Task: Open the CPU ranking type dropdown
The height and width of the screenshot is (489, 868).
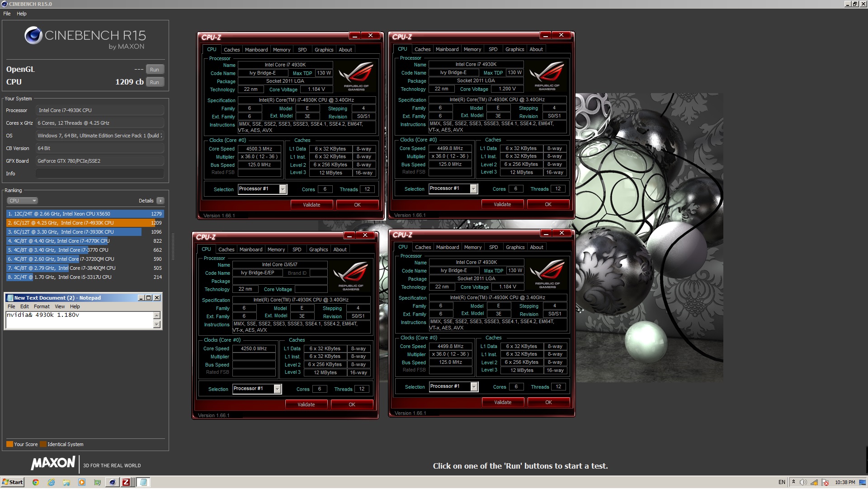Action: [x=22, y=201]
